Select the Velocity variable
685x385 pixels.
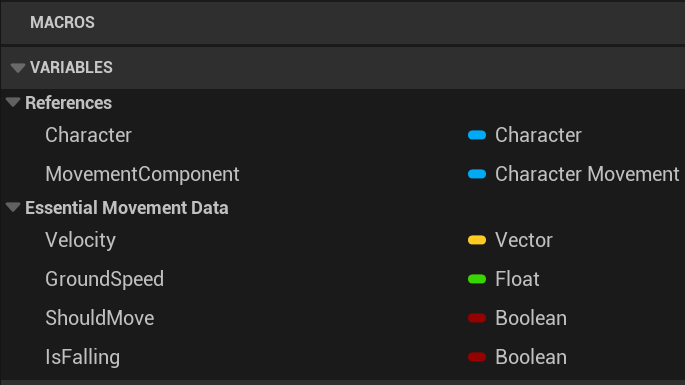[x=80, y=240]
